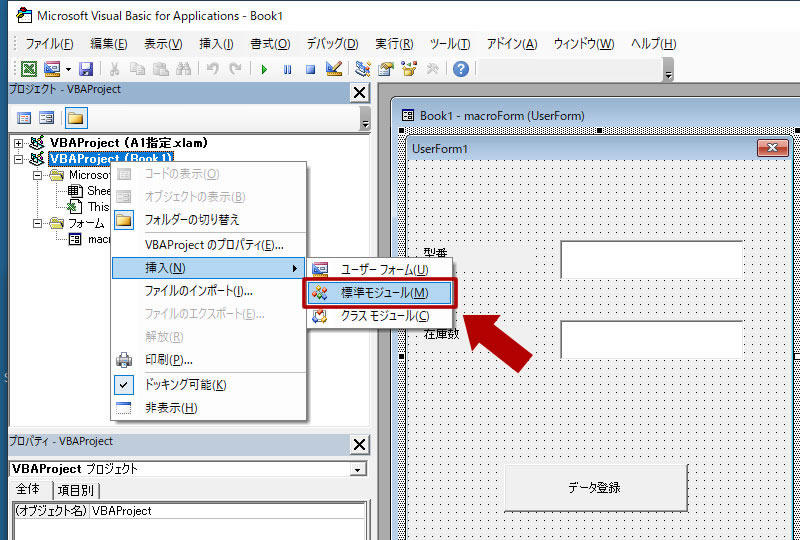This screenshot has width=800, height=540.
Task: Click the blue Help question mark icon
Action: point(461,69)
